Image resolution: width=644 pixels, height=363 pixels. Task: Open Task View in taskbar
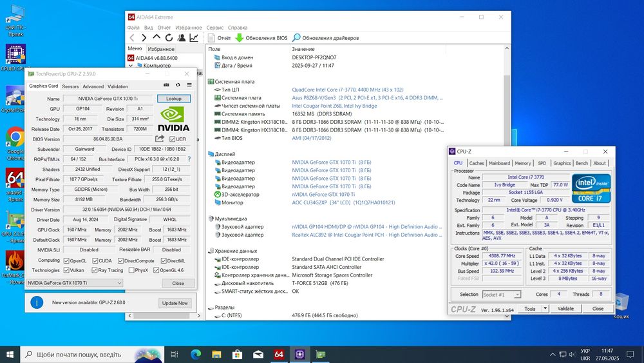click(174, 355)
